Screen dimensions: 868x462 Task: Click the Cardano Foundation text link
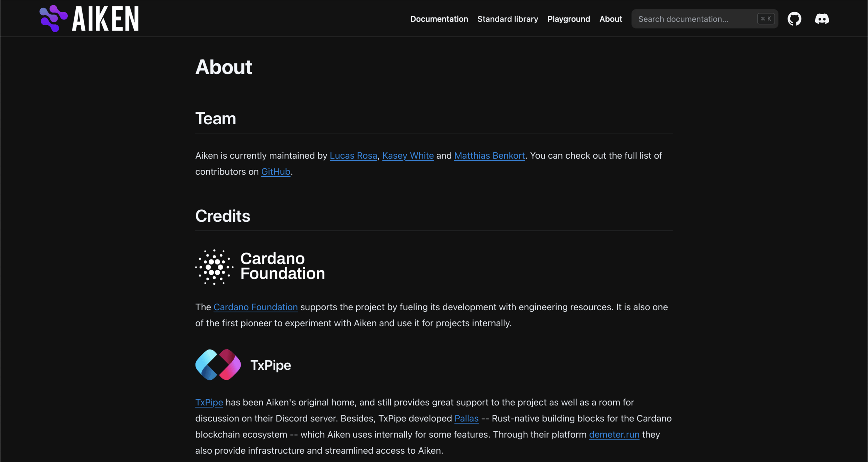point(255,307)
